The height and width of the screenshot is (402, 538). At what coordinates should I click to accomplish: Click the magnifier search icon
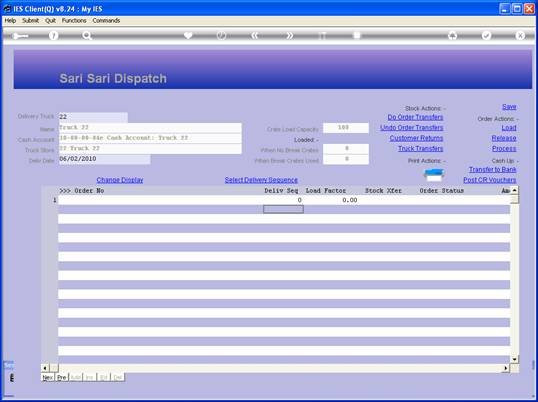tap(87, 36)
